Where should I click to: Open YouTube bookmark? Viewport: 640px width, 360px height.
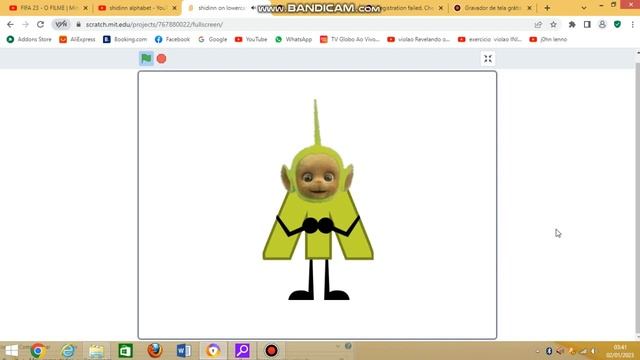(x=251, y=40)
